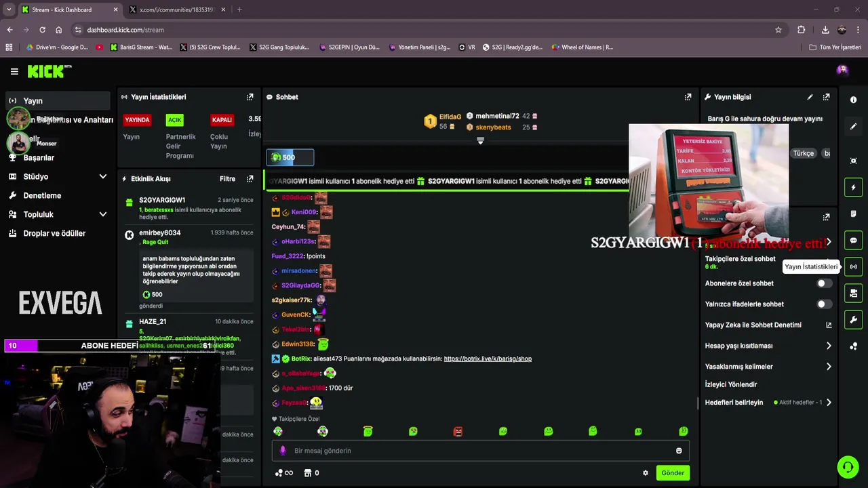Open the green support headset button
868x488 pixels.
(x=848, y=467)
